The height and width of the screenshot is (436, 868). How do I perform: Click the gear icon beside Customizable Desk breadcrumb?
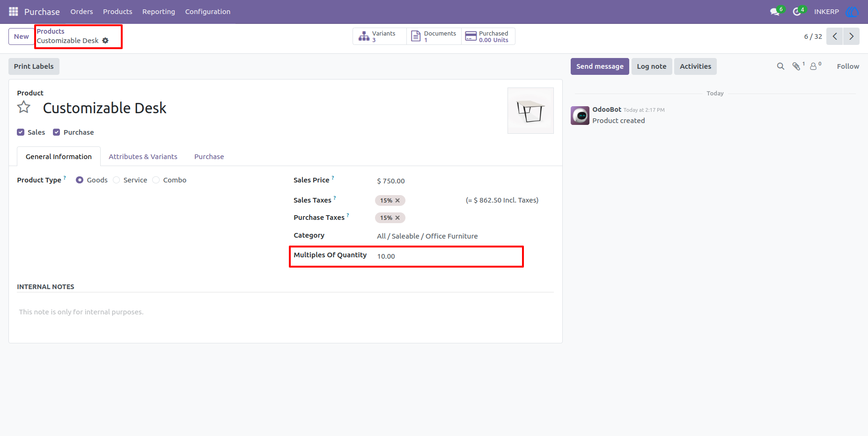click(x=105, y=41)
